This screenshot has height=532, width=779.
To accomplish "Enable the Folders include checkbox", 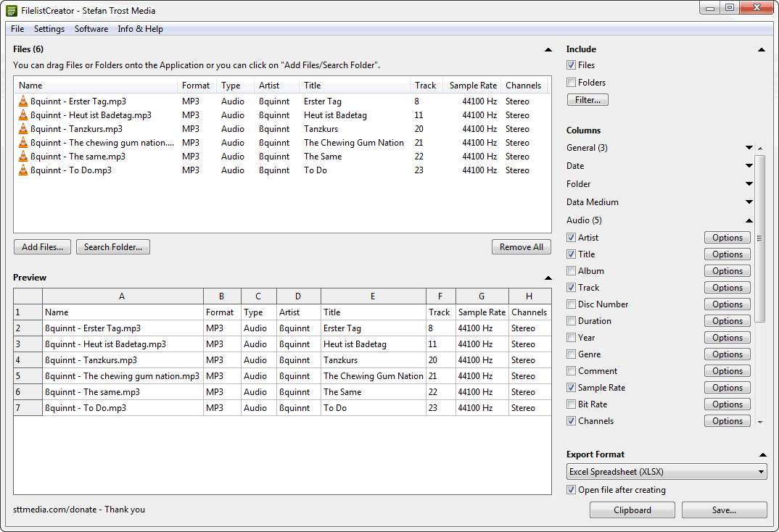I will coord(572,83).
